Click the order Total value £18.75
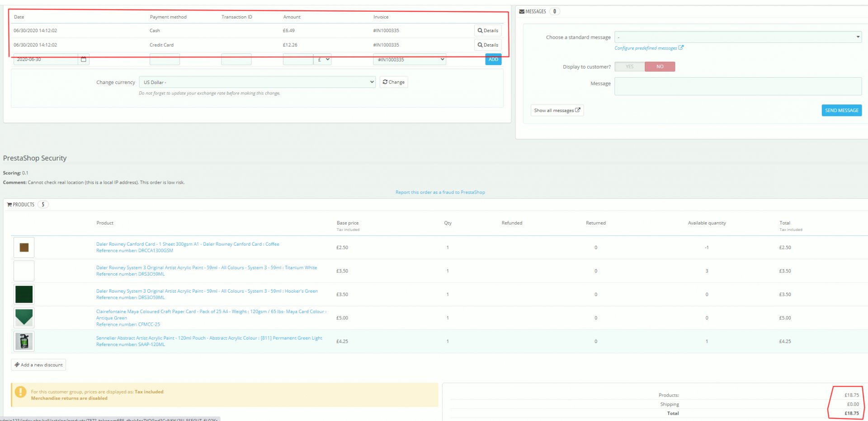 [x=852, y=413]
